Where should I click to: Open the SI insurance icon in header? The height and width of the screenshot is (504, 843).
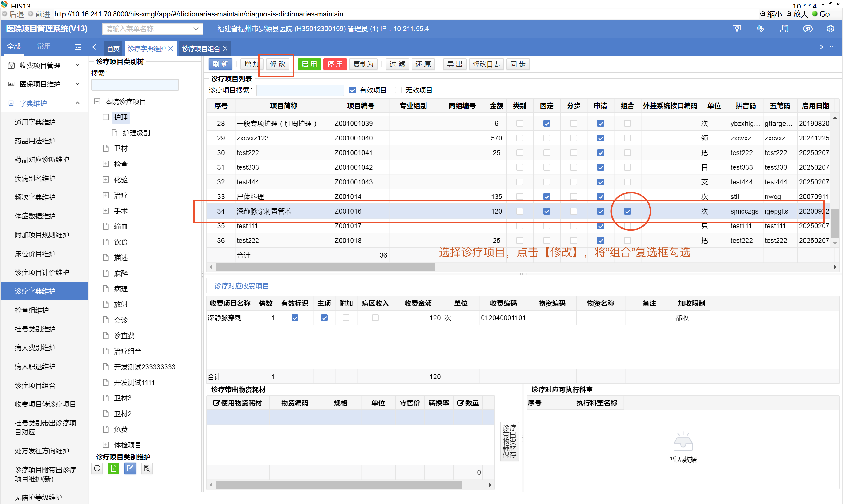coord(807,29)
